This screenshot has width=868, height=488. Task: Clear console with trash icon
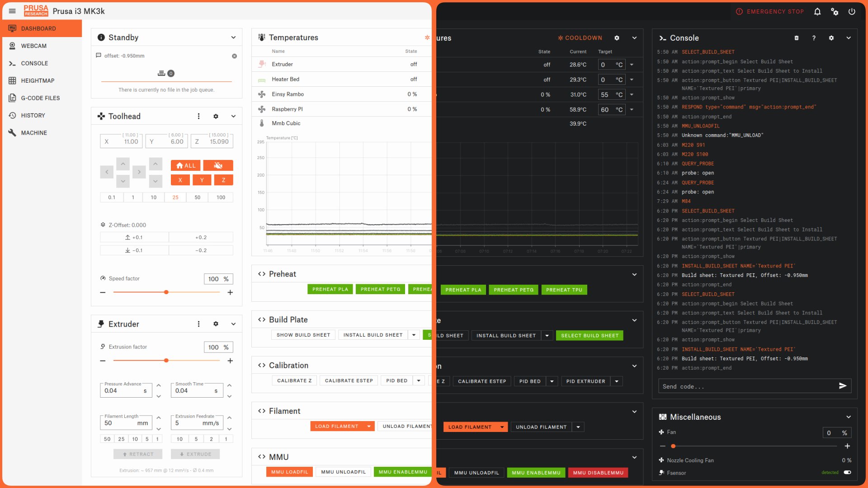pyautogui.click(x=797, y=38)
